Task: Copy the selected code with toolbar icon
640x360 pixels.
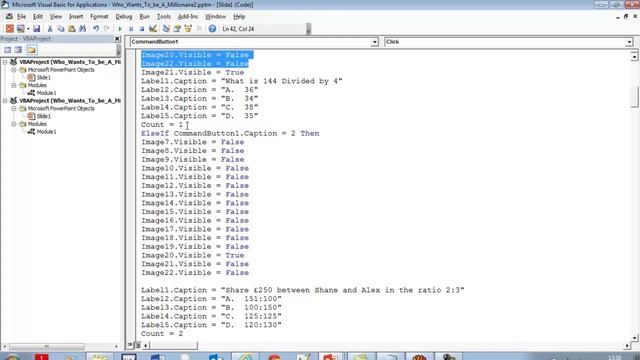Action: 60,29
